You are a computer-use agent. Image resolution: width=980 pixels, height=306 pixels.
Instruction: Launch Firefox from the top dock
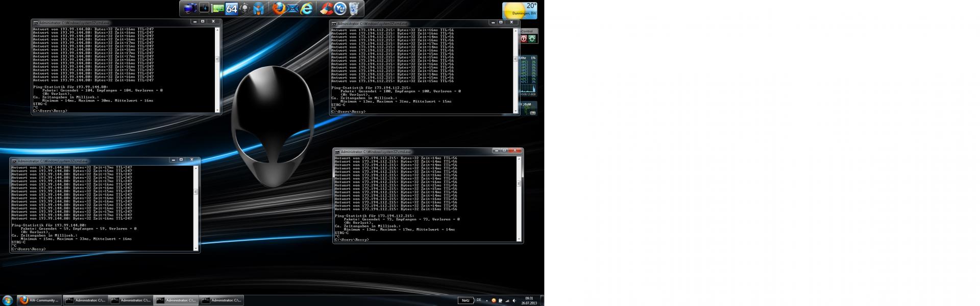click(278, 8)
